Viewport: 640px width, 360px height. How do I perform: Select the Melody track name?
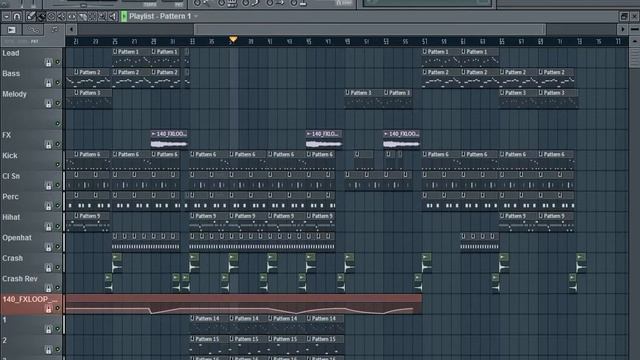[14, 94]
